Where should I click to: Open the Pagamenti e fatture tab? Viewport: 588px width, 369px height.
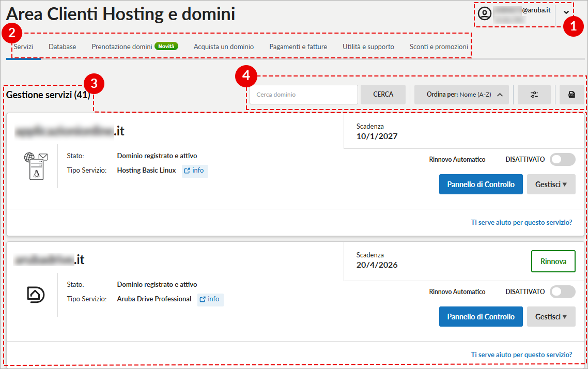[x=298, y=47]
